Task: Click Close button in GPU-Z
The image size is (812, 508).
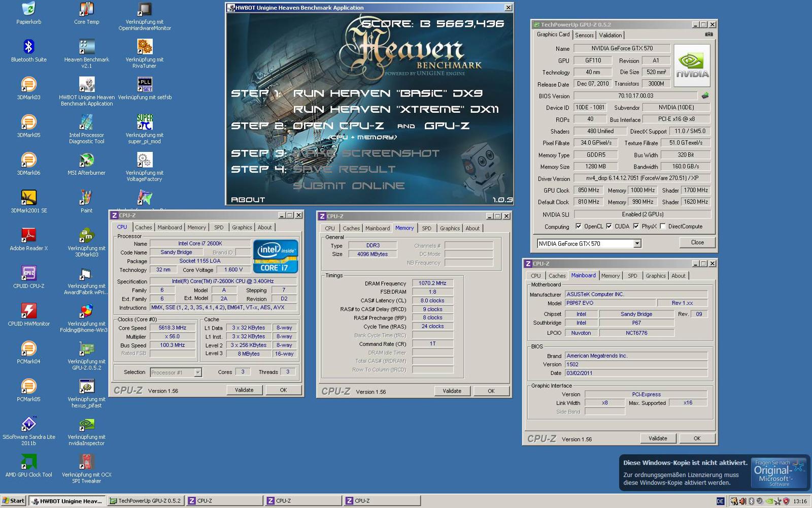Action: coord(697,242)
